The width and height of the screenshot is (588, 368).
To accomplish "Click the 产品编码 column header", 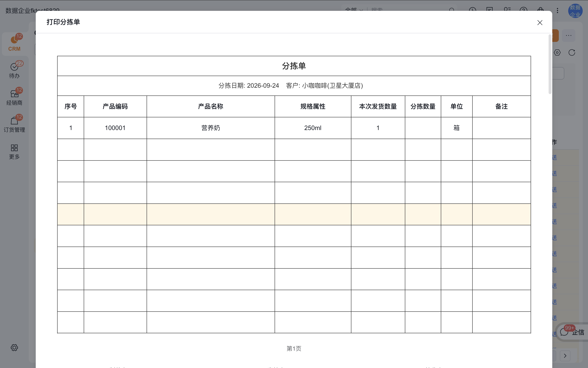I will click(115, 106).
